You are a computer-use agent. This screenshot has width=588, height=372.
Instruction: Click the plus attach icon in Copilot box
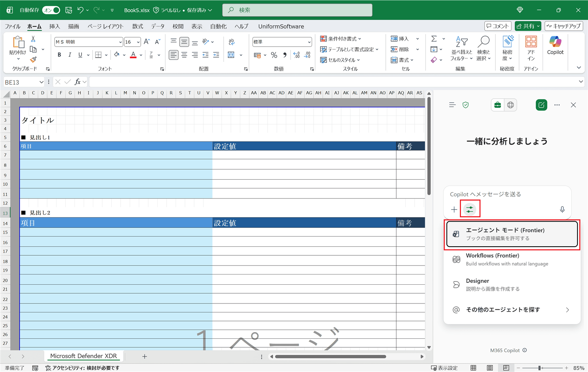[454, 209]
